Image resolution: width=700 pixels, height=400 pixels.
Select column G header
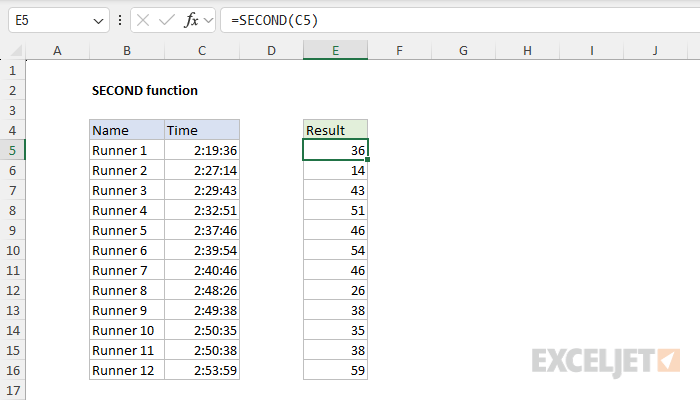(463, 50)
